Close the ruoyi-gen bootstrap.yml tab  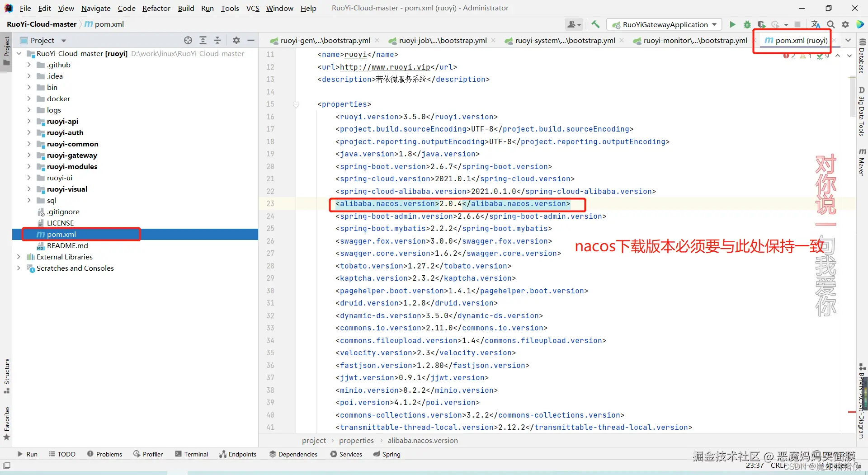pos(377,40)
